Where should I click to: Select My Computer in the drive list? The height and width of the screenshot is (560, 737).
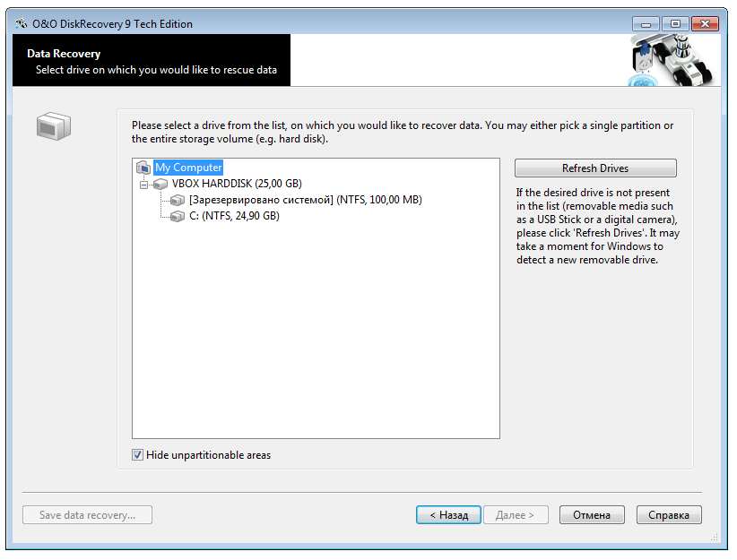pyautogui.click(x=188, y=168)
